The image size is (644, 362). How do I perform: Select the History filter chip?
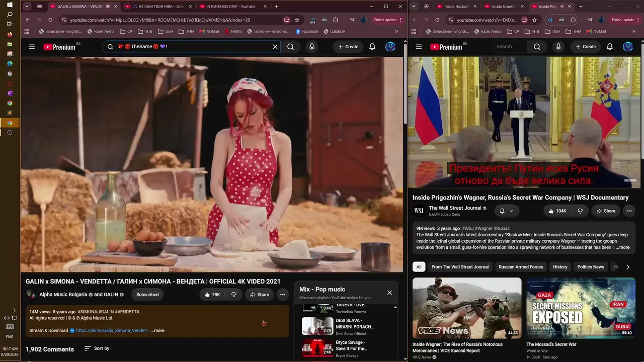560,267
